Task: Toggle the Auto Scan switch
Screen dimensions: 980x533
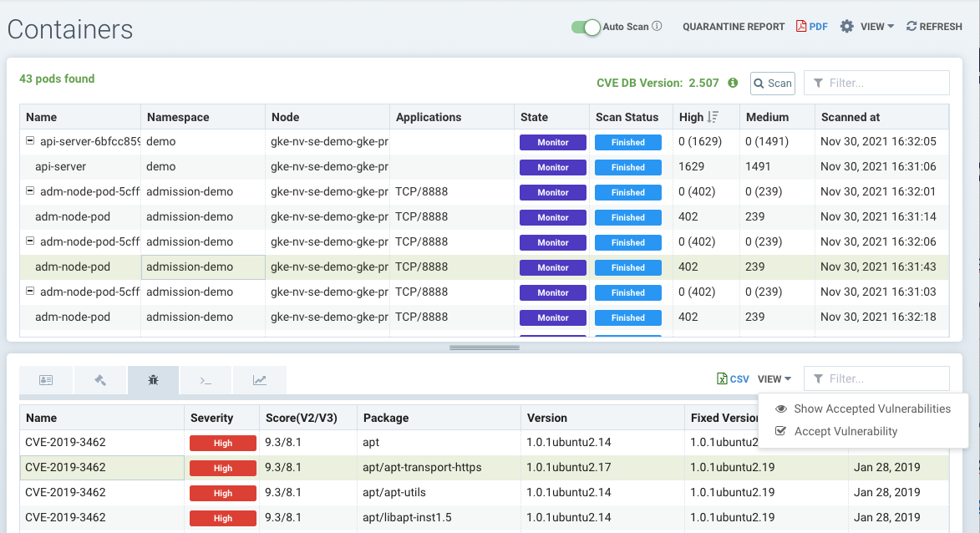Action: [586, 27]
